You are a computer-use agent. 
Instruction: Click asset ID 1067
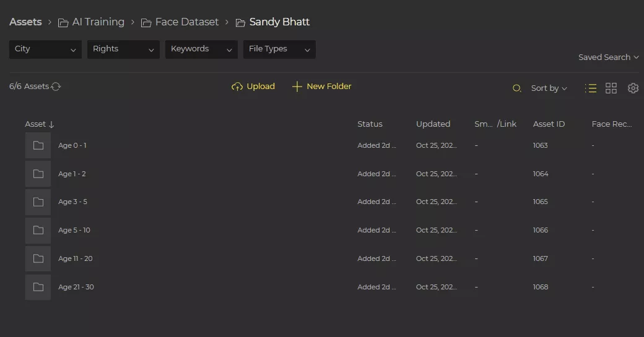pos(540,258)
